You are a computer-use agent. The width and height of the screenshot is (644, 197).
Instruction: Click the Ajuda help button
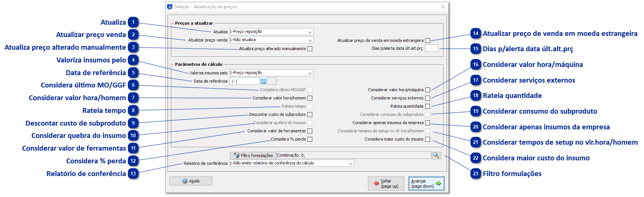pyautogui.click(x=191, y=181)
